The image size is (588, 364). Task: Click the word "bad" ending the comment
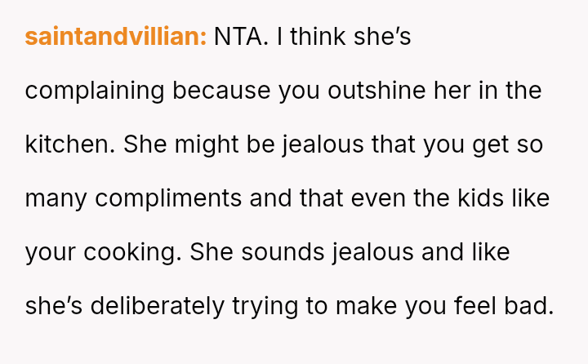tap(532, 306)
